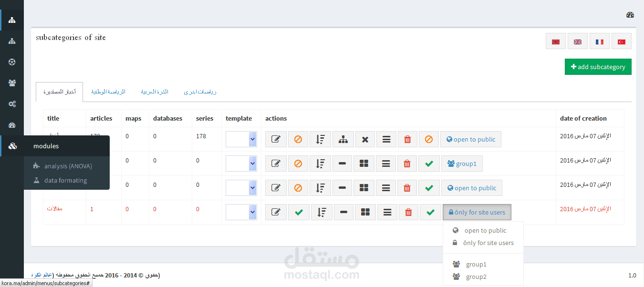Open template dropdown in the group1 row
This screenshot has width=644, height=287.
pos(241,164)
